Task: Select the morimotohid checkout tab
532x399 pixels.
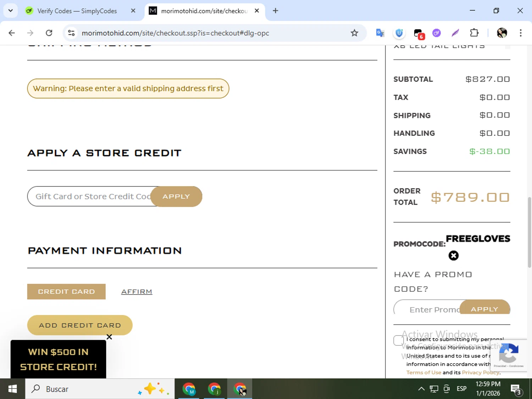Action: click(x=204, y=11)
